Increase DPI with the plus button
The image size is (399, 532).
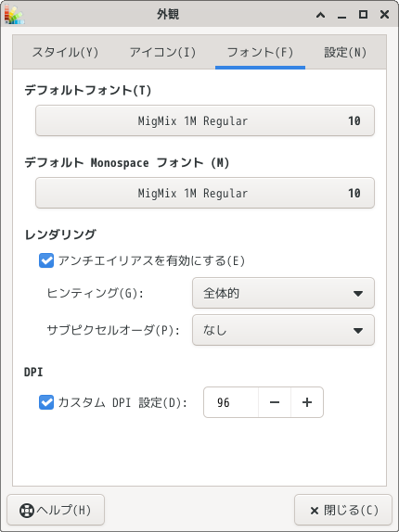point(307,402)
